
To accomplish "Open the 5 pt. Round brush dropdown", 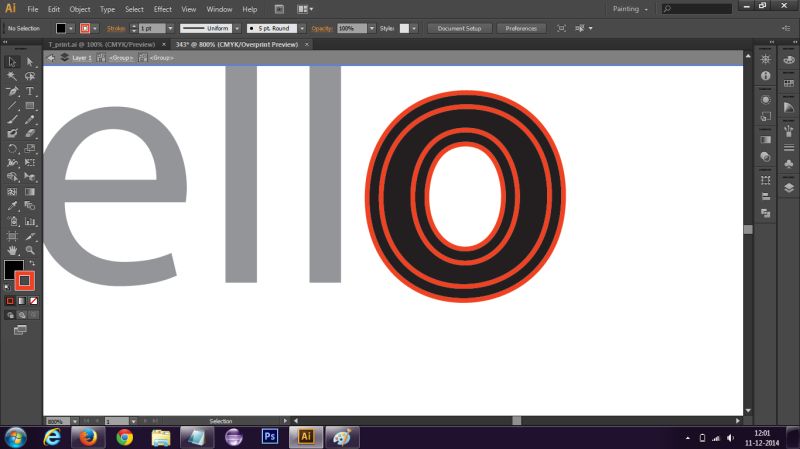I will pos(302,29).
